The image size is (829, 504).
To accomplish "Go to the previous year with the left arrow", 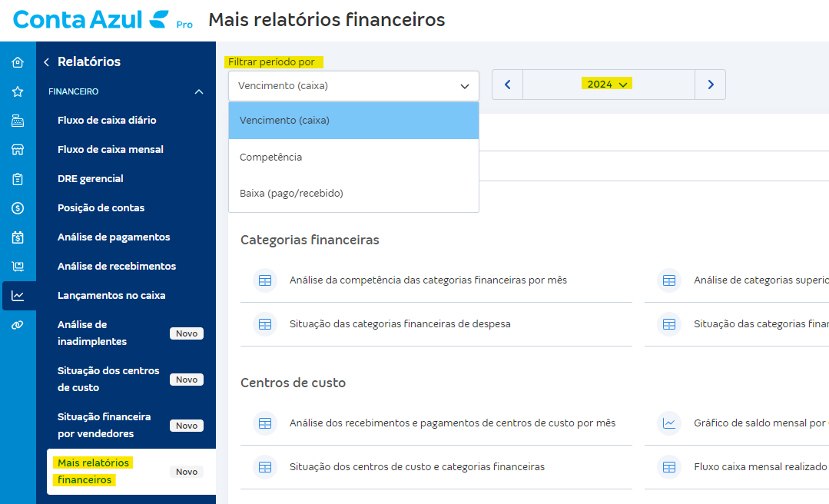I will point(508,85).
